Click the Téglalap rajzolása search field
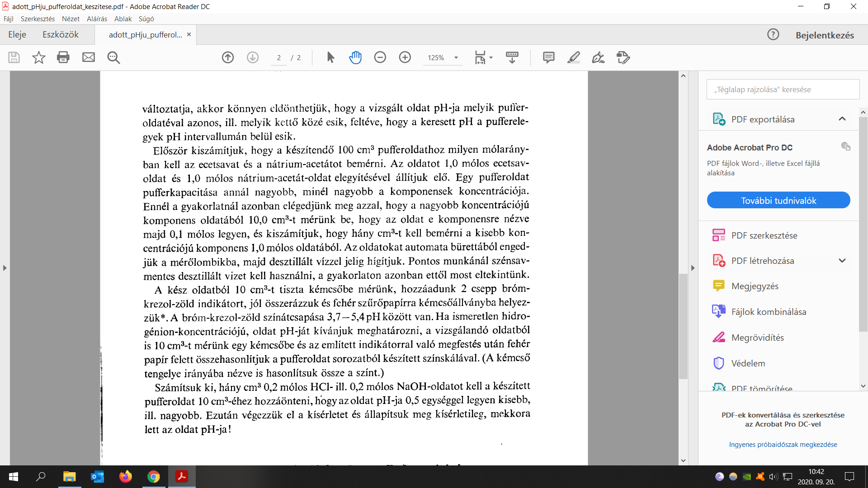The width and height of the screenshot is (868, 488). click(x=783, y=89)
